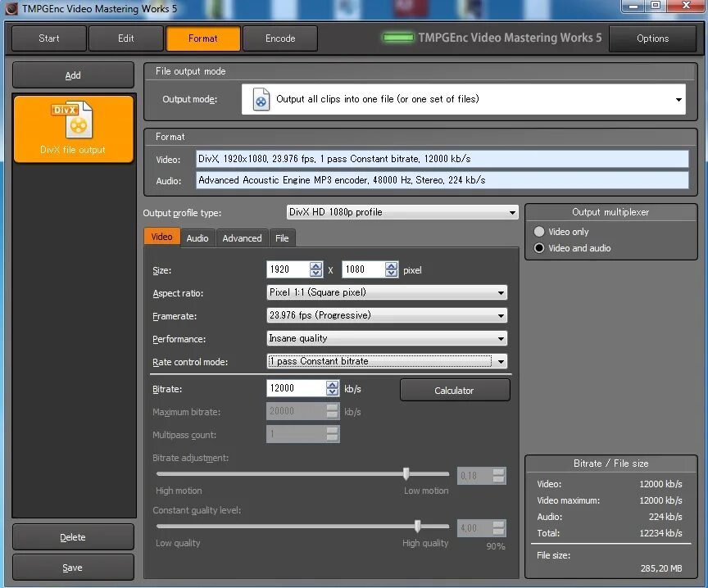Open the Advanced settings tab
The image size is (708, 588).
click(242, 238)
